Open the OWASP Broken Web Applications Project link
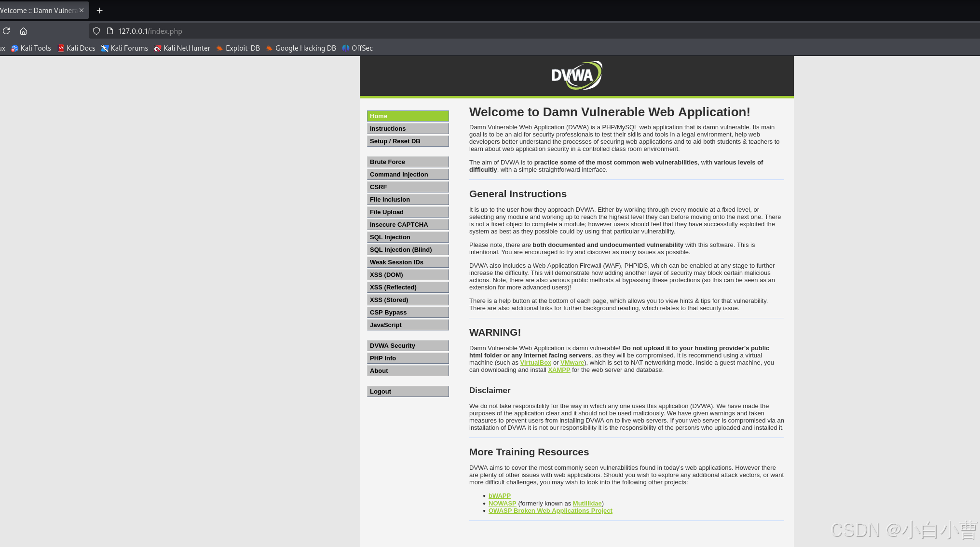Image resolution: width=980 pixels, height=547 pixels. pyautogui.click(x=550, y=511)
